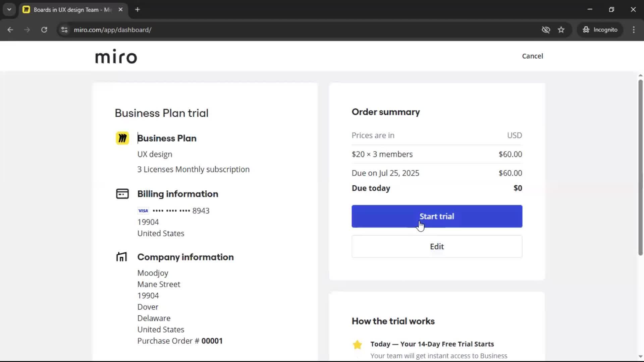Open site information icon in address bar
The width and height of the screenshot is (644, 362).
point(64,30)
